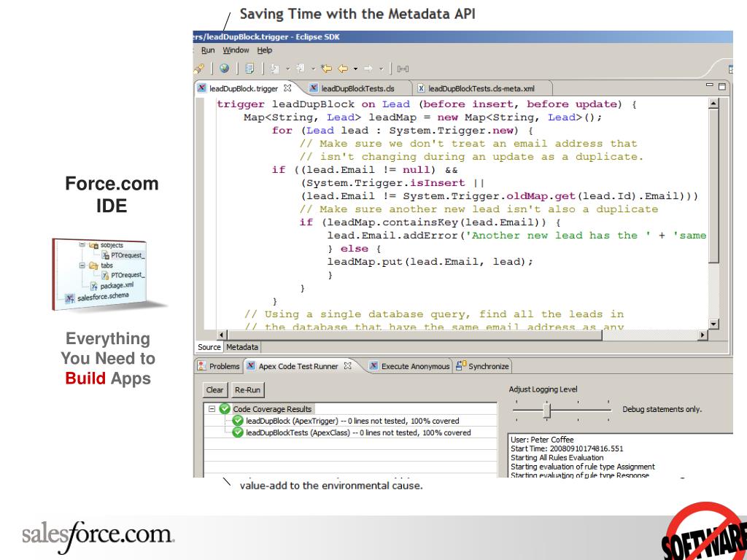Click the 'Start Time: 20080910174816.551' log line

(567, 448)
